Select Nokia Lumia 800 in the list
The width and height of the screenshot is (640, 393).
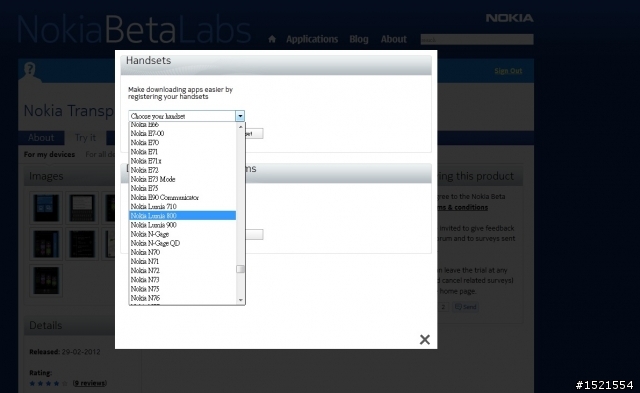coord(182,215)
